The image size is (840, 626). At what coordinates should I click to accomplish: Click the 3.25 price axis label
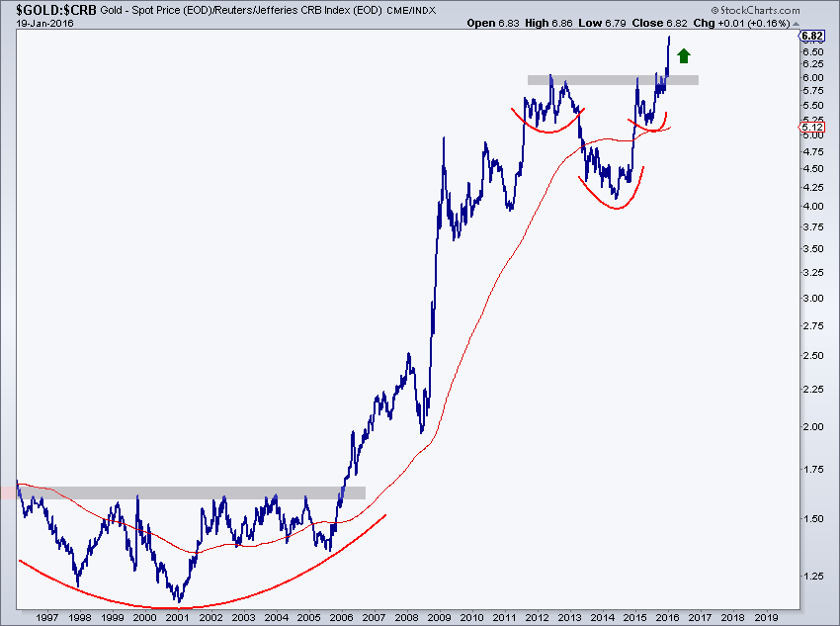coord(813,273)
